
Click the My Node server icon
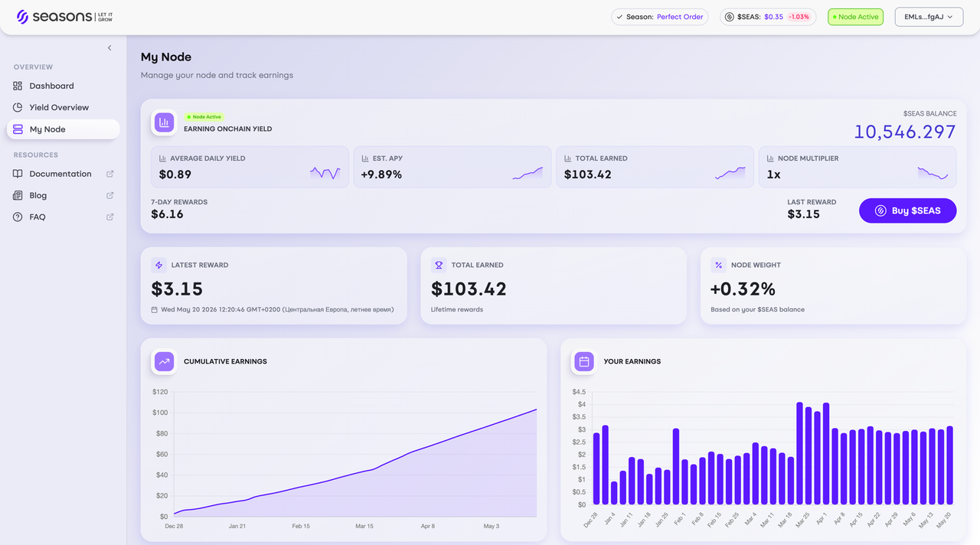(18, 129)
